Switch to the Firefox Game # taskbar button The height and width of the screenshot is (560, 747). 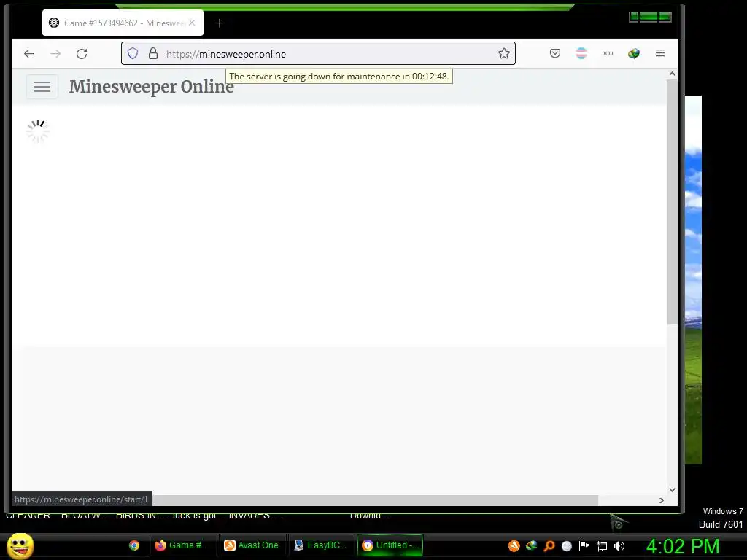(x=183, y=545)
